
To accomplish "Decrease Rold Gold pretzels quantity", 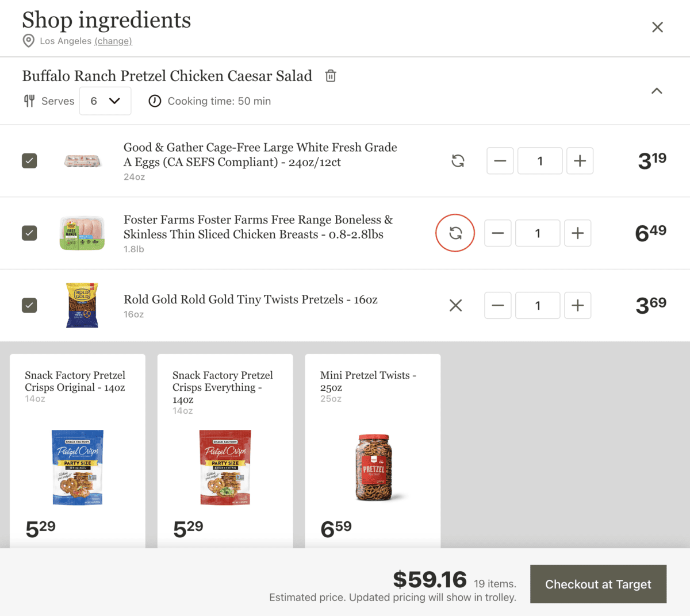I will click(497, 306).
